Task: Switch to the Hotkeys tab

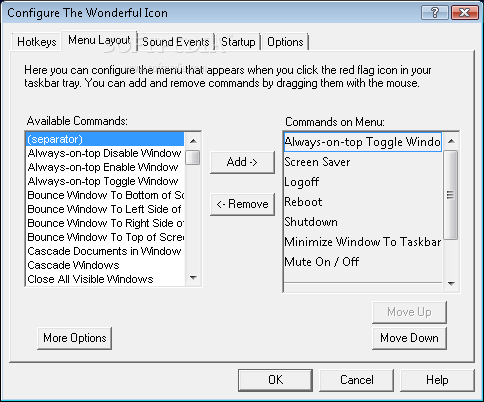Action: 37,42
